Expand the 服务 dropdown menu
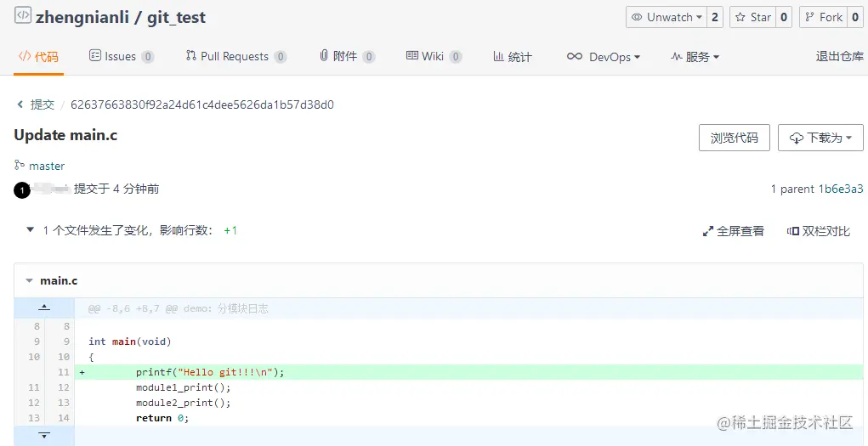 tap(695, 56)
